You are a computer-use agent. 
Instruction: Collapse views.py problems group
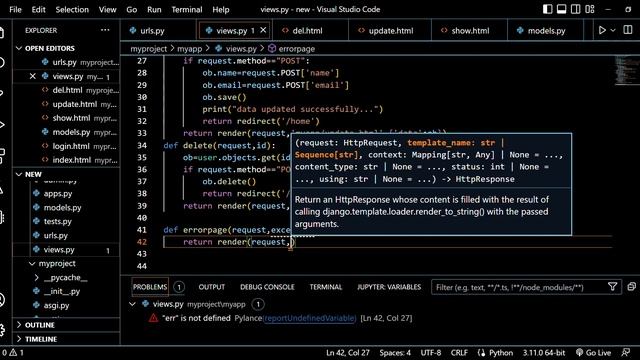point(132,304)
